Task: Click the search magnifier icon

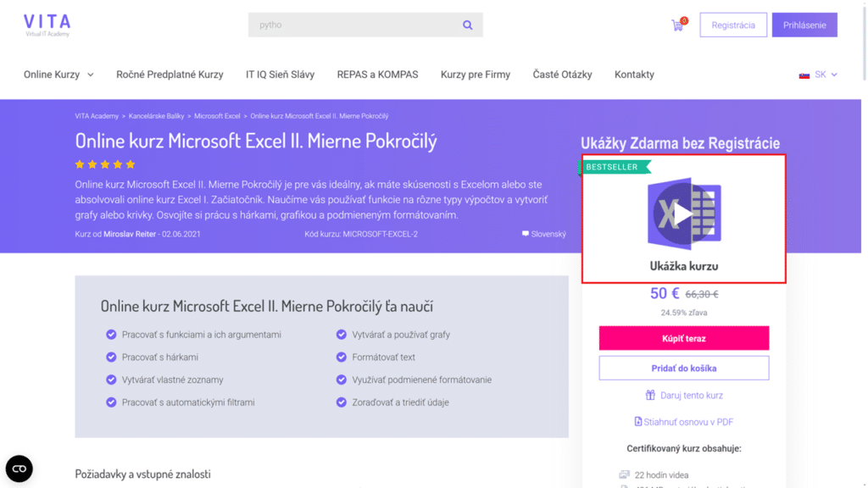Action: pyautogui.click(x=467, y=25)
